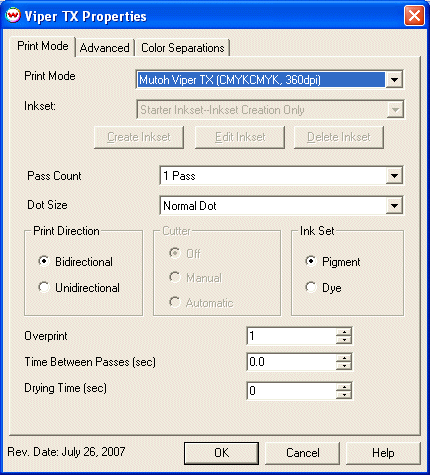This screenshot has height=475, width=430.
Task: Click the Edit Inkset button
Action: click(x=240, y=137)
